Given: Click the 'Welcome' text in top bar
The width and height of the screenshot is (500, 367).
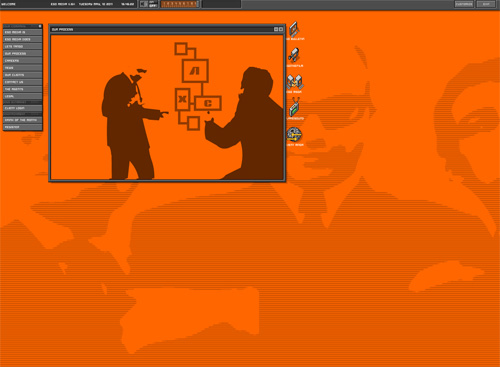Looking at the screenshot, I should point(9,4).
